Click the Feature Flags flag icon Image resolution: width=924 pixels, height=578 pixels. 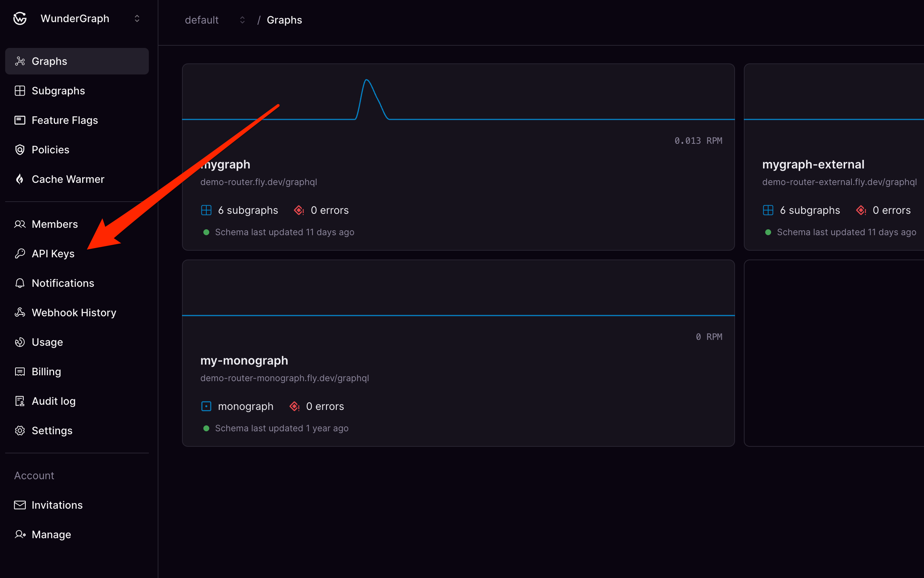click(20, 120)
